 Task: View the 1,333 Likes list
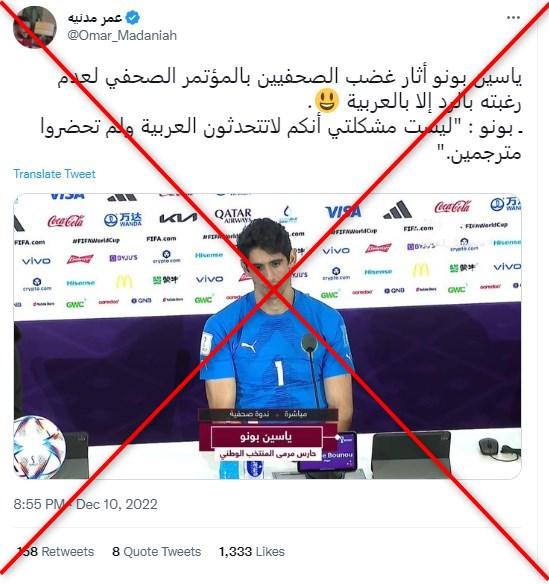click(252, 552)
